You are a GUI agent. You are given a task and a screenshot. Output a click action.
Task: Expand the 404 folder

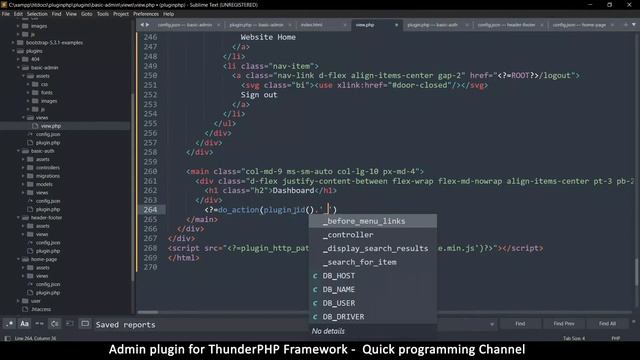click(x=18, y=59)
